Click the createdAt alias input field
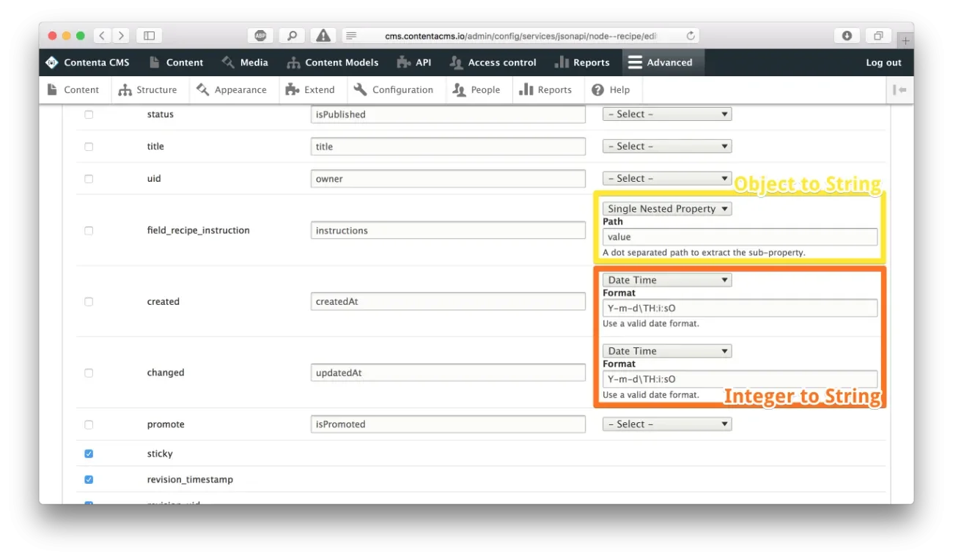The width and height of the screenshot is (953, 560). pyautogui.click(x=448, y=301)
